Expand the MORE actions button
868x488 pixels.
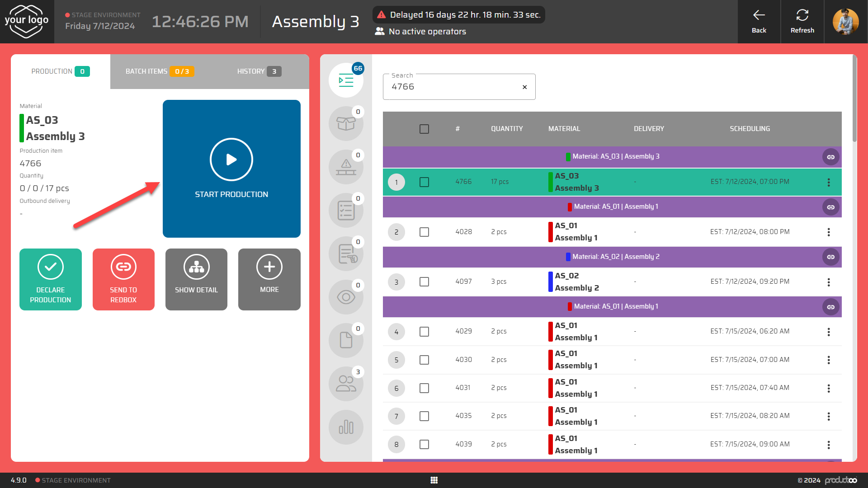click(x=269, y=279)
